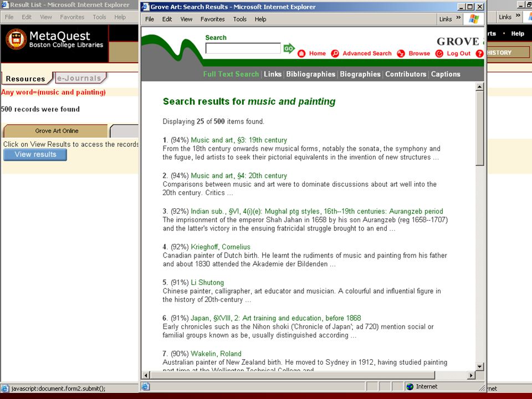Image resolution: width=532 pixels, height=399 pixels.
Task: Open the Help menu in Grove Art window
Action: point(260,19)
